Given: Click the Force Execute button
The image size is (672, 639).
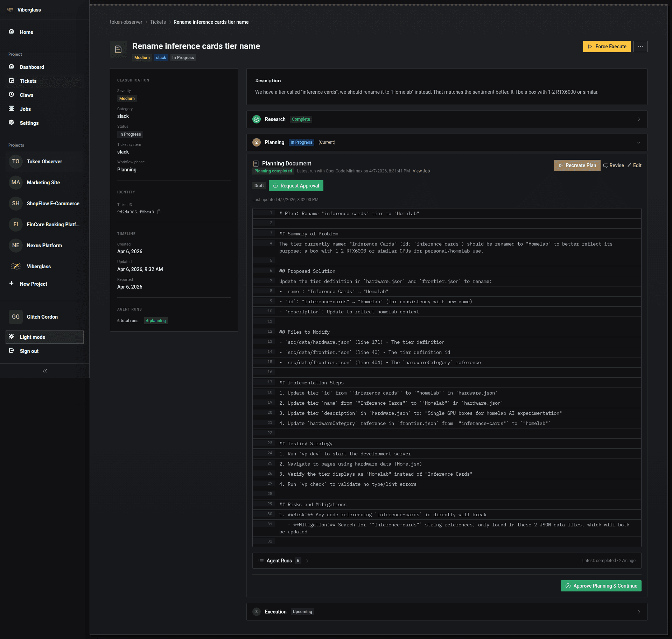Looking at the screenshot, I should pyautogui.click(x=607, y=46).
